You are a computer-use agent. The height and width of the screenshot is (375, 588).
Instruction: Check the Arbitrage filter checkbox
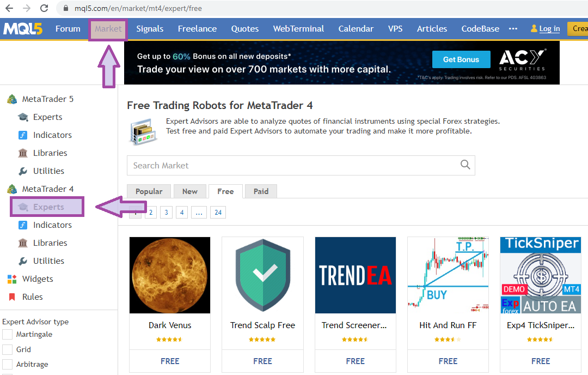[8, 364]
